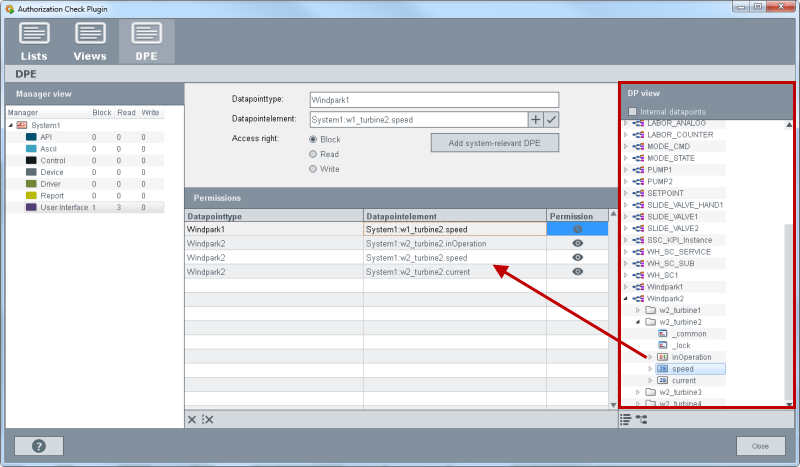Click the plus icon next to Datapointelement
The image size is (800, 467).
pos(535,120)
